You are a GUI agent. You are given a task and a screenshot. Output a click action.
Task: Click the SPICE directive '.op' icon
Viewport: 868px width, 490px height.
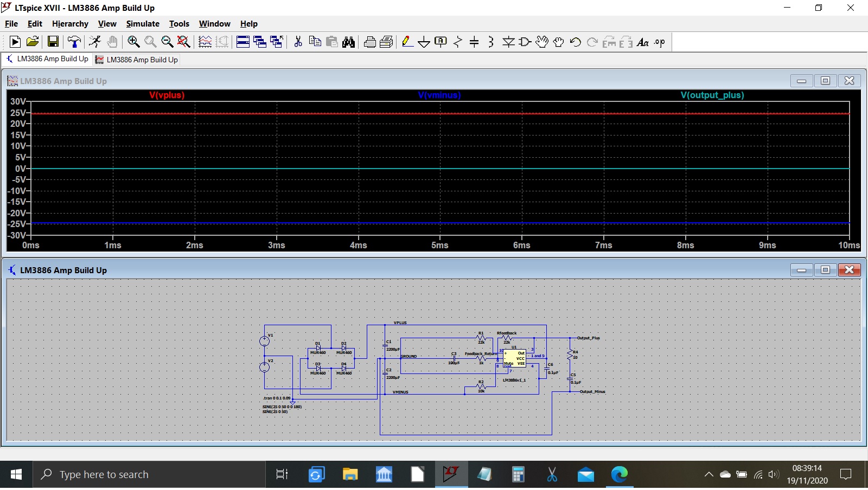point(659,42)
